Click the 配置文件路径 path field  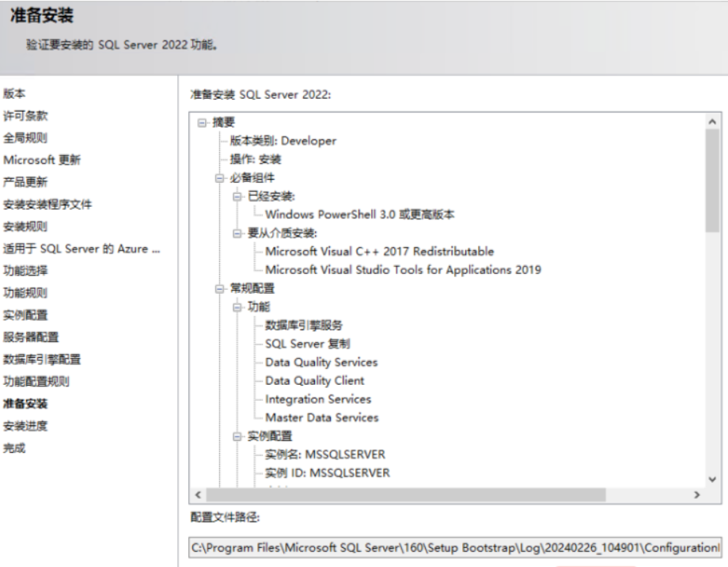(455, 548)
